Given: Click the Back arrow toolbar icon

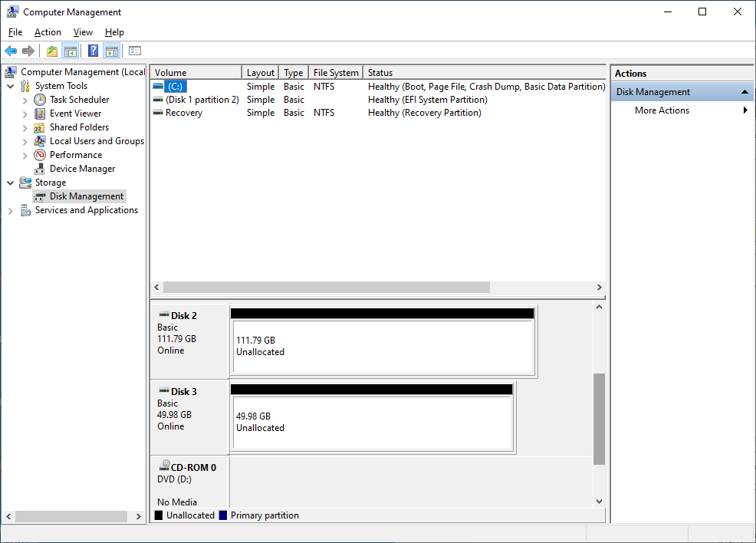Looking at the screenshot, I should (11, 51).
